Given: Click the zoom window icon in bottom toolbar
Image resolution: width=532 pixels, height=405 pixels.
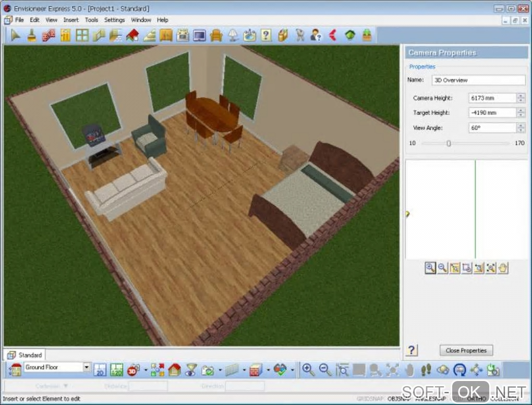Looking at the screenshot, I should click(342, 370).
